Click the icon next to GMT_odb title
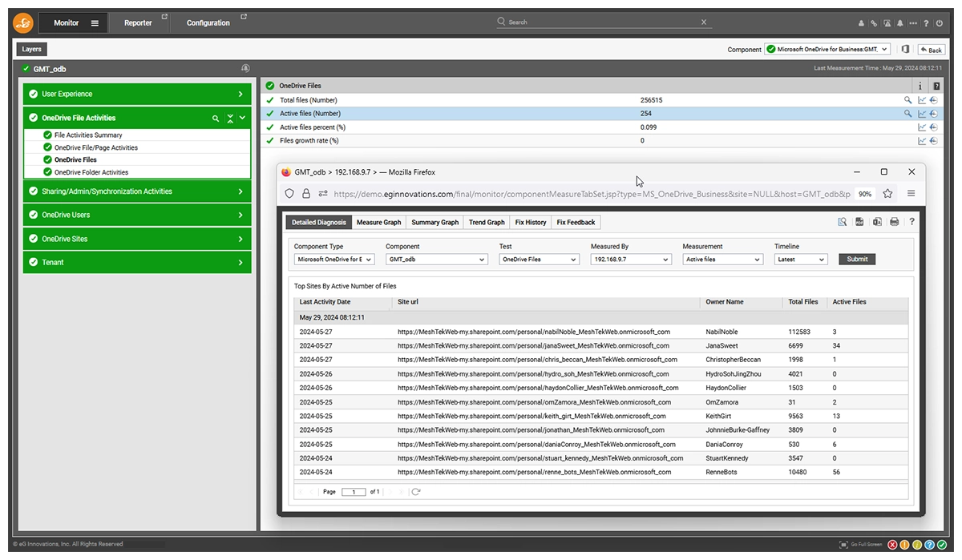 pyautogui.click(x=245, y=69)
